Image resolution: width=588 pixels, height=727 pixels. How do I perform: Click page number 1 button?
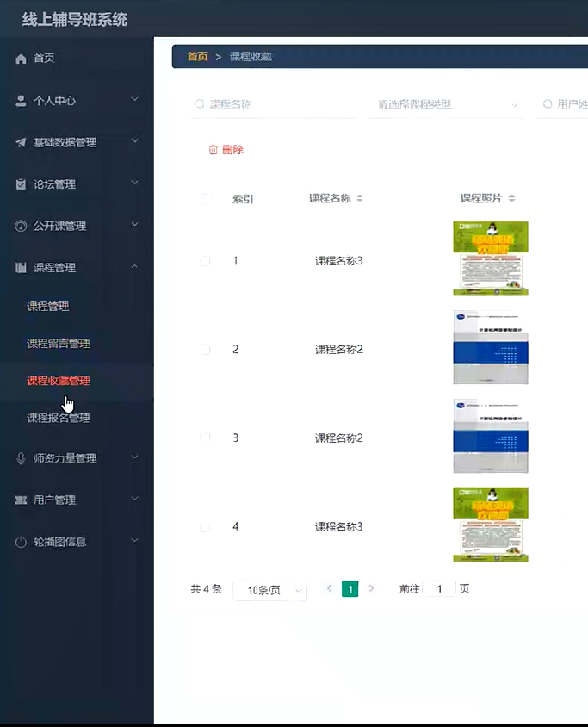pos(350,589)
